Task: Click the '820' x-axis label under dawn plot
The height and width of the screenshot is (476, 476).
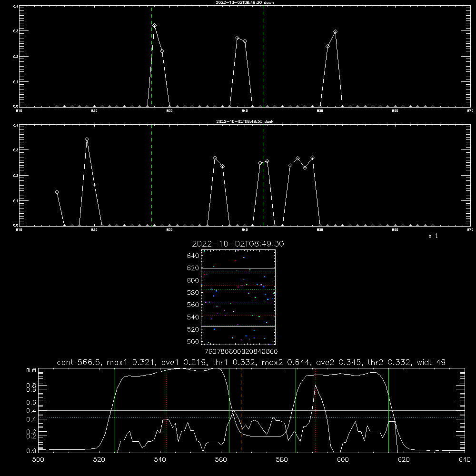Action: pos(94,111)
